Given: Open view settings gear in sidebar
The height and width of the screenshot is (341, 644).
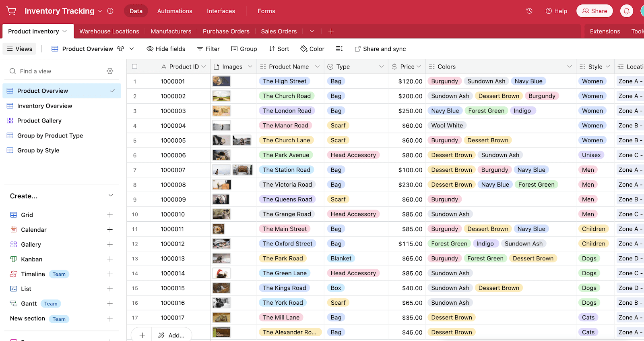Looking at the screenshot, I should coord(110,71).
